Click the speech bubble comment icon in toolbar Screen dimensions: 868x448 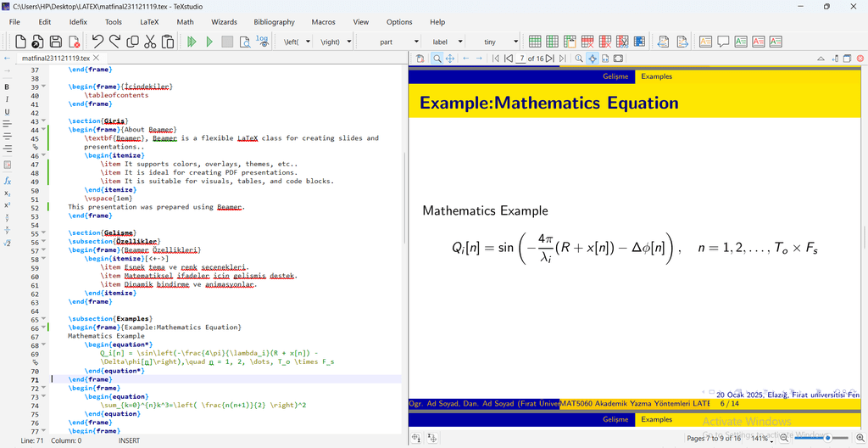[723, 42]
